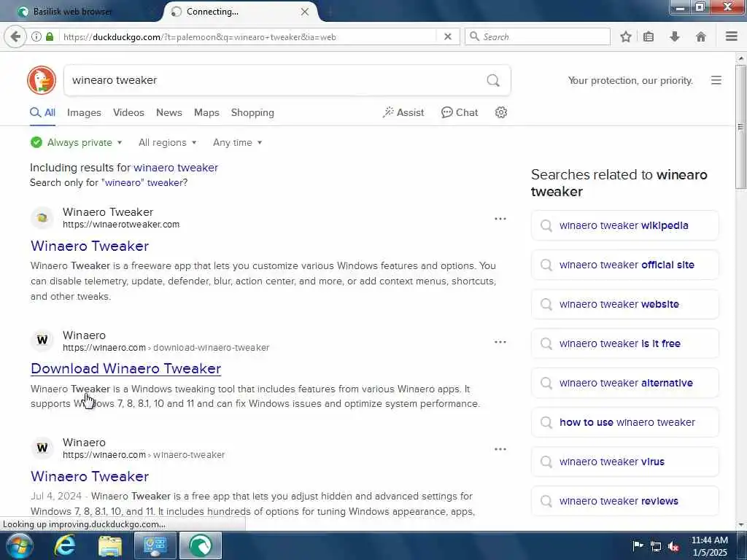Open options dots for Download Winaero Tweaker result
Screen dimensions: 747x560
point(500,342)
